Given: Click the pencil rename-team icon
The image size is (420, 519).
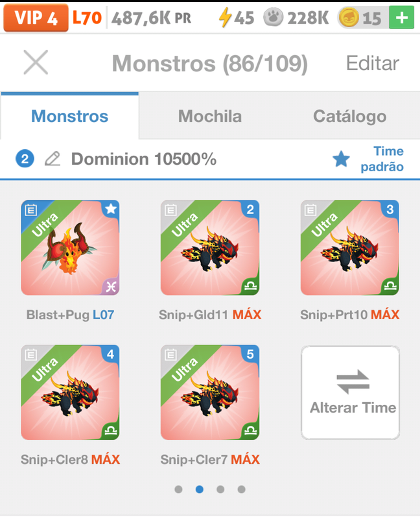Looking at the screenshot, I should 52,159.
